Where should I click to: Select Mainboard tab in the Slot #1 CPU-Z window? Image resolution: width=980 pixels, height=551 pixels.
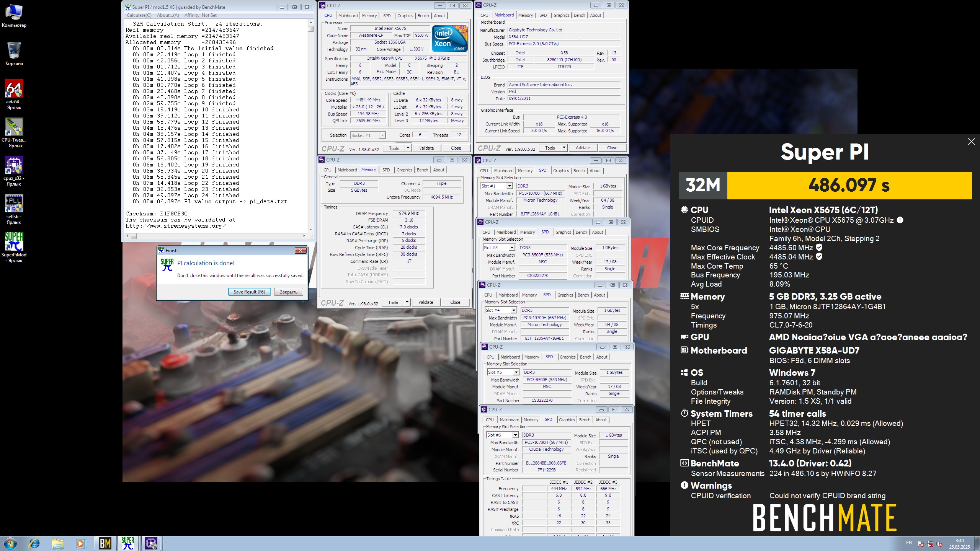(x=504, y=171)
